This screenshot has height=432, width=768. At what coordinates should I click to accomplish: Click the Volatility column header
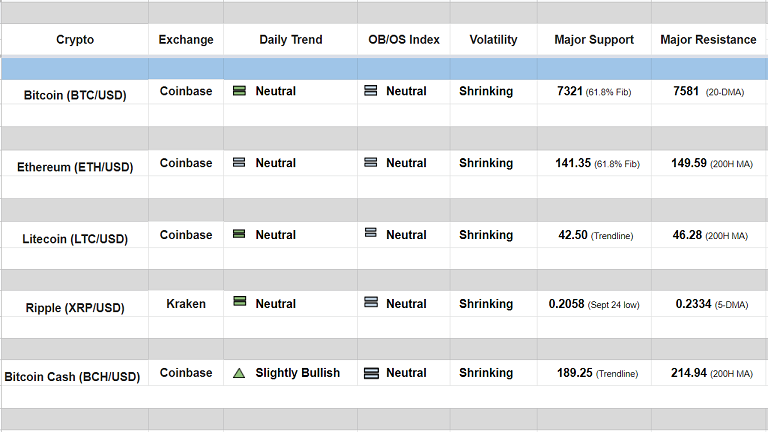pyautogui.click(x=493, y=40)
